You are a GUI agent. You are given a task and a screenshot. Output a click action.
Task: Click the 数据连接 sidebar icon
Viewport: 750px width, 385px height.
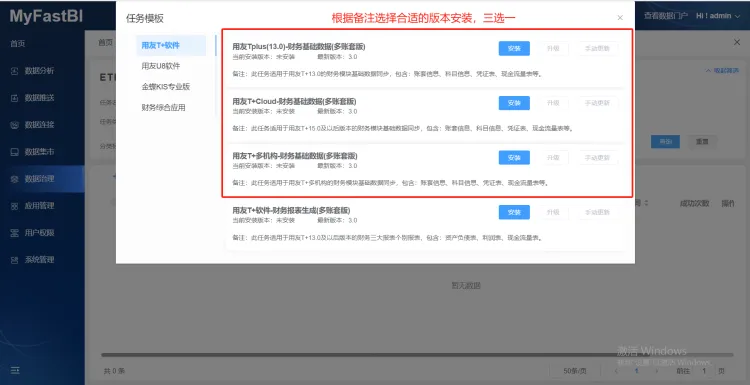point(15,125)
